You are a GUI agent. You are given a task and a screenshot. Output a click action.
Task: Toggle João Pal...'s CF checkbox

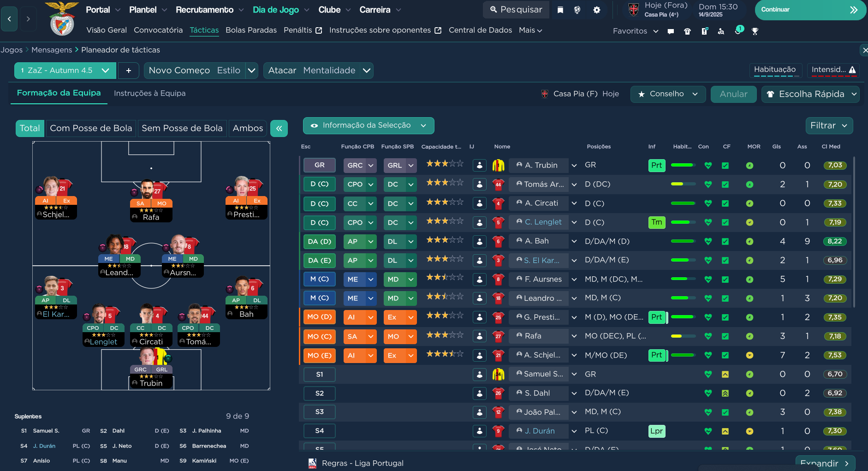(x=725, y=412)
